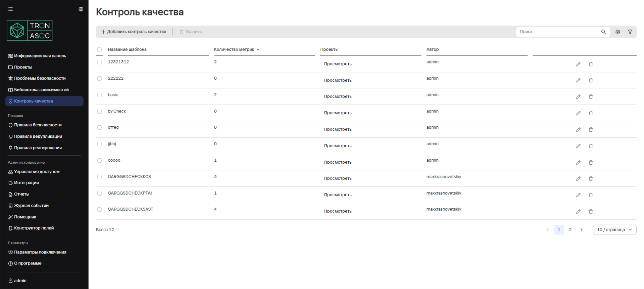644x289 pixels.
Task: Open the filter funnel icon
Action: click(630, 32)
